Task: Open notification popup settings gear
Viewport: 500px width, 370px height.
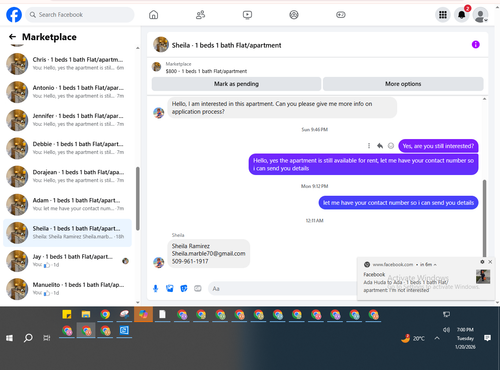Action: [x=482, y=262]
